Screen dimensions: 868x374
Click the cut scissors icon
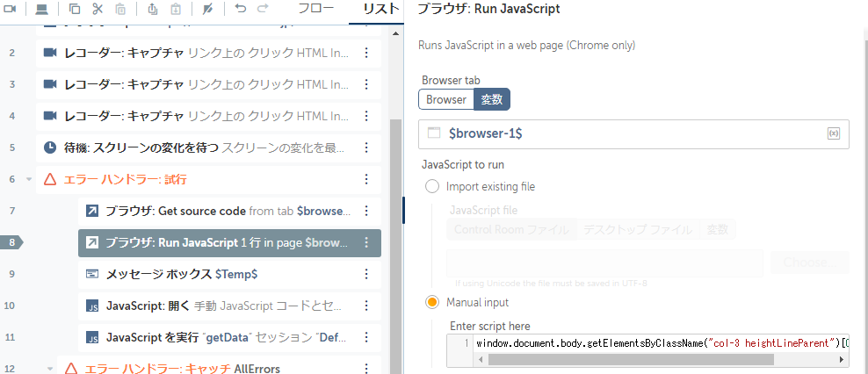point(97,10)
